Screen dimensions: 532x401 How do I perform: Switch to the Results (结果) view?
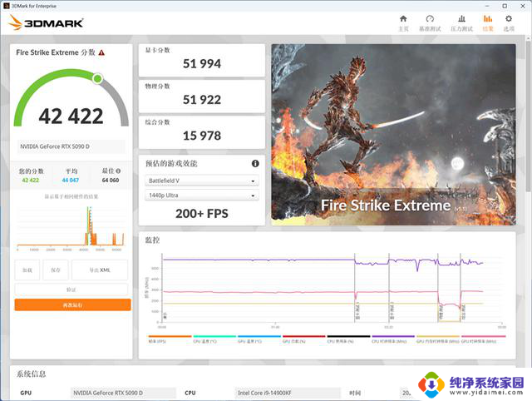tap(488, 23)
